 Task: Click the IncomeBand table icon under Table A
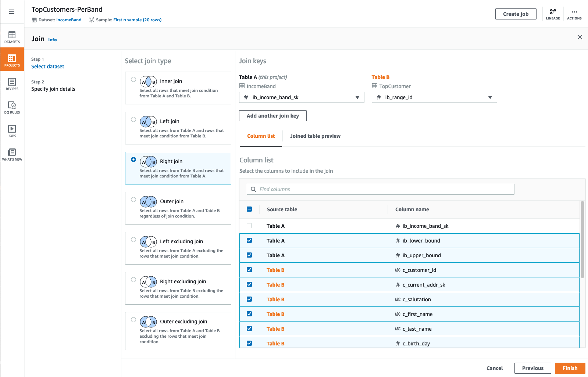pos(242,86)
